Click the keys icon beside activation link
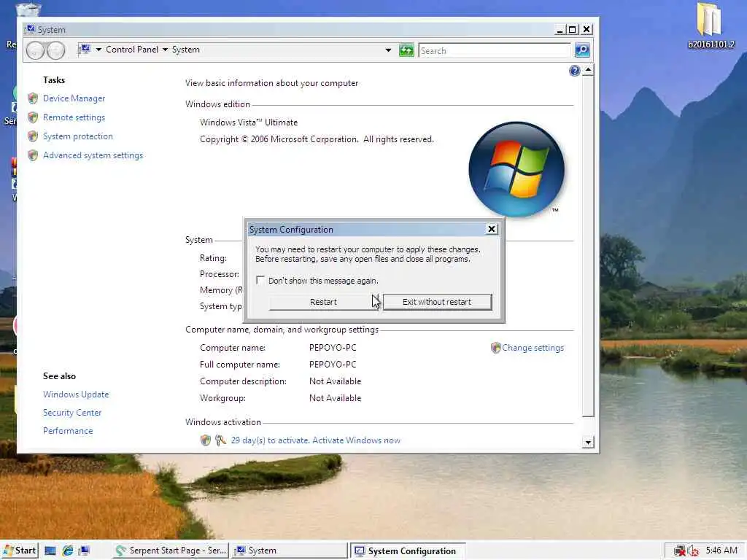 (x=220, y=440)
